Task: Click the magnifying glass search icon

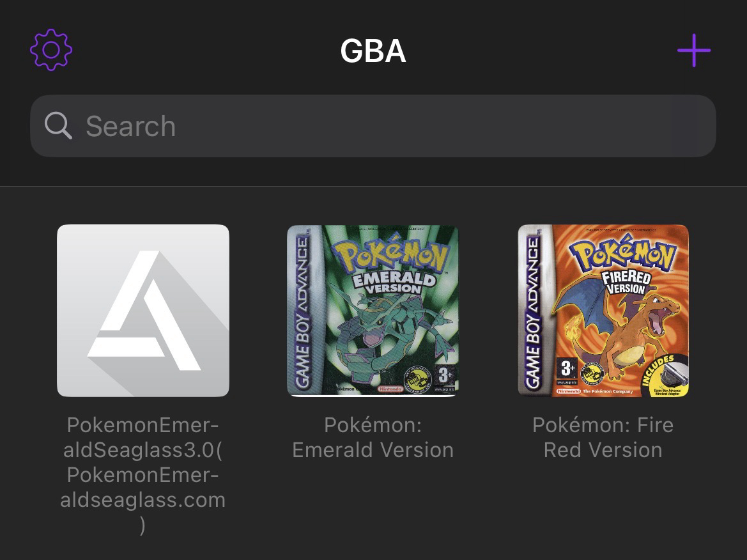Action: pyautogui.click(x=58, y=126)
